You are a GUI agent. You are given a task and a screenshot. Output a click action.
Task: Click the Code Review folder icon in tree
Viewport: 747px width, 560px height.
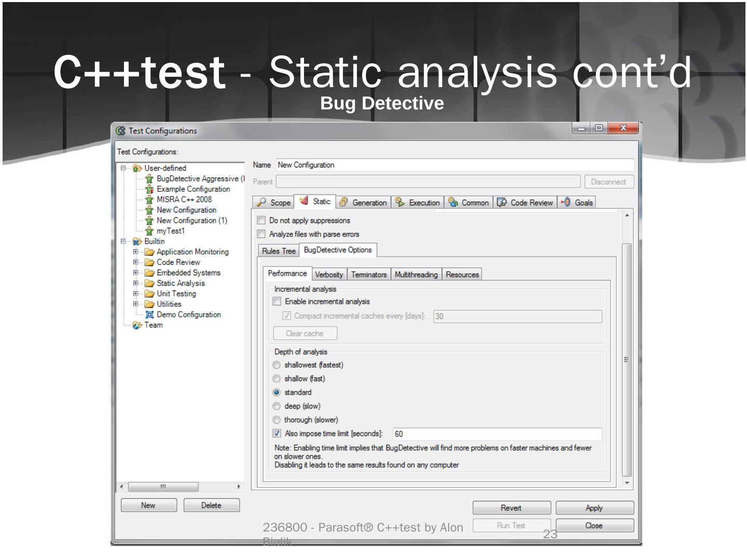pos(149,262)
